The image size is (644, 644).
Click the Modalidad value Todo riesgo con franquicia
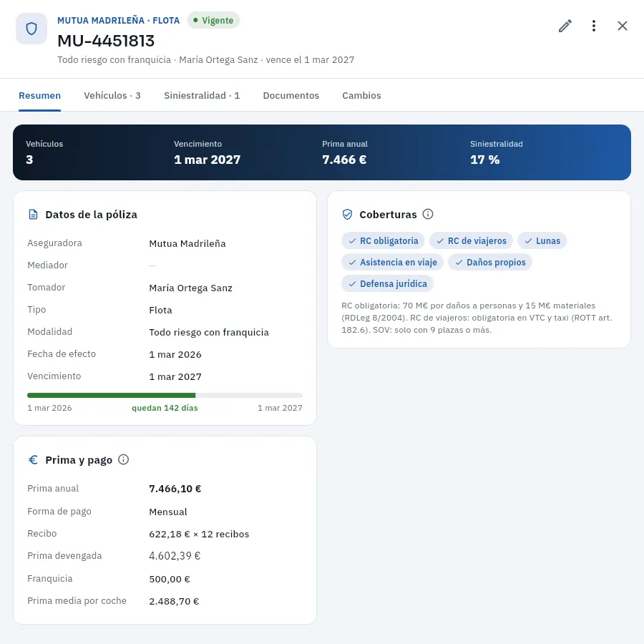click(x=209, y=332)
